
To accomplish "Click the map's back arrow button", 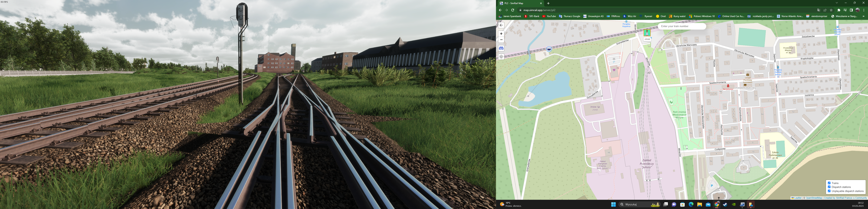I will click(x=501, y=25).
